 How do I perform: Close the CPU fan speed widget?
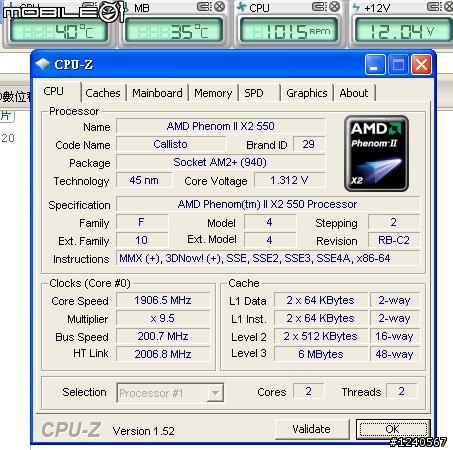click(334, 7)
